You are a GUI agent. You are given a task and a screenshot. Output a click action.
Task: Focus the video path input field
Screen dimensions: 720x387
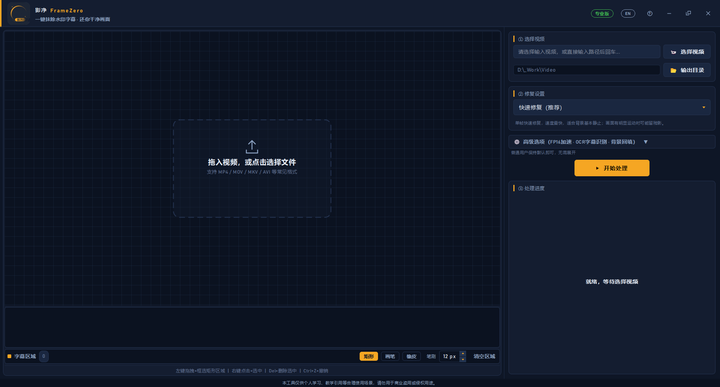click(x=586, y=52)
